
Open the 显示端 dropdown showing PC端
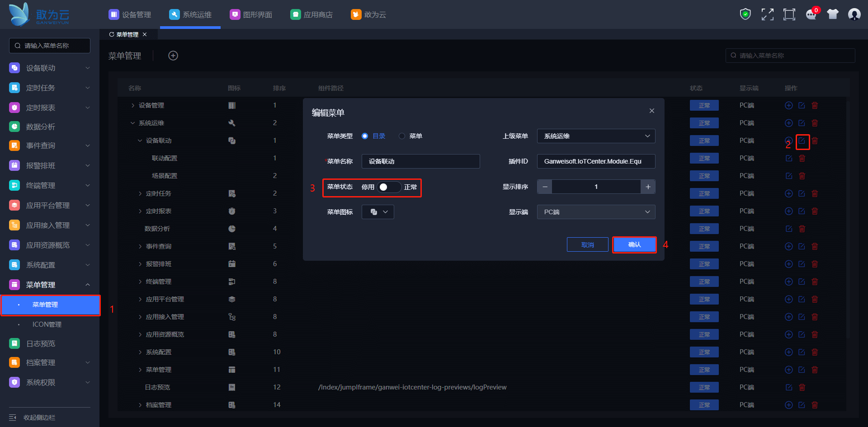coord(596,212)
